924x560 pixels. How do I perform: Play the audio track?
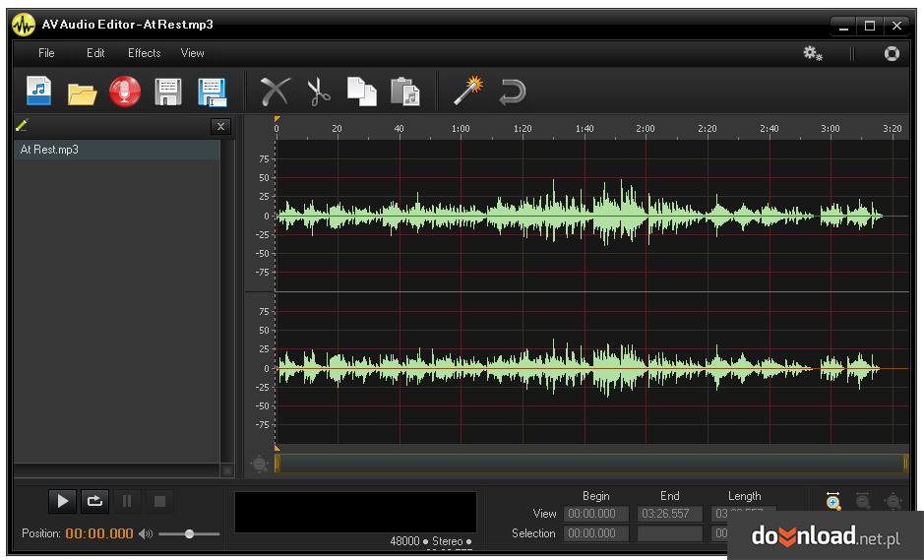(62, 501)
